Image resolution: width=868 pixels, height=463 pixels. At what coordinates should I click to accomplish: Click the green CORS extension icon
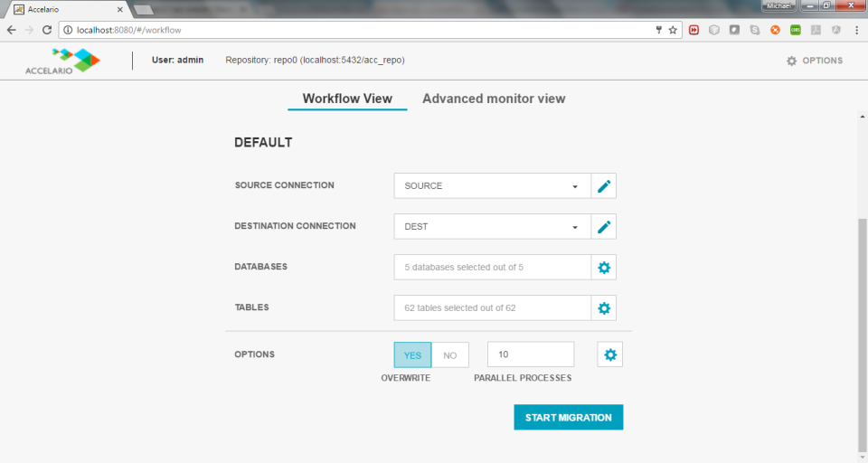pos(796,30)
